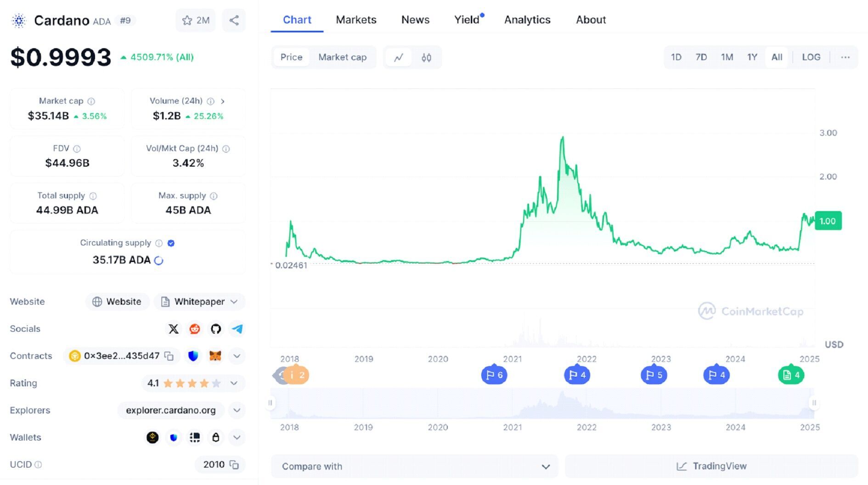Viewport: 868px width, 485px height.
Task: Open the TradingView chart button
Action: tap(711, 467)
